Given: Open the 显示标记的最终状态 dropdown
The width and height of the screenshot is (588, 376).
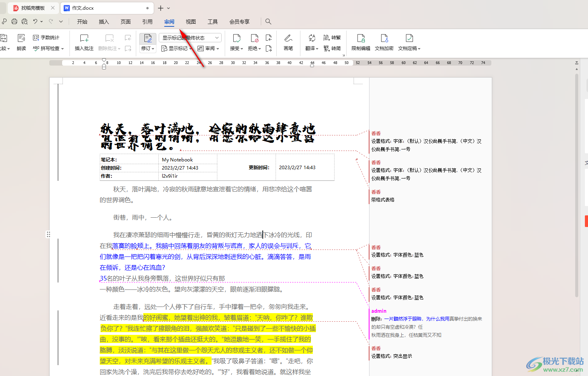Looking at the screenshot, I should pyautogui.click(x=190, y=37).
